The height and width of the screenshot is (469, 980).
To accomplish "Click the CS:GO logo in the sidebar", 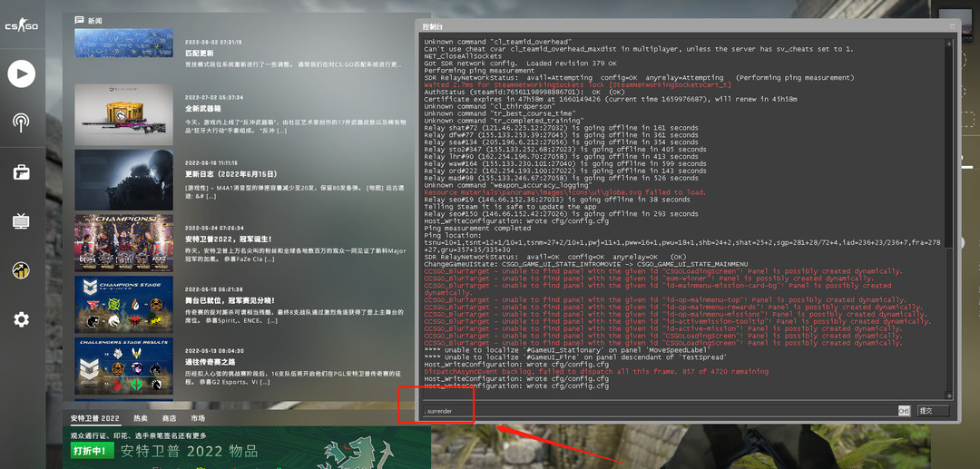I will tap(21, 26).
